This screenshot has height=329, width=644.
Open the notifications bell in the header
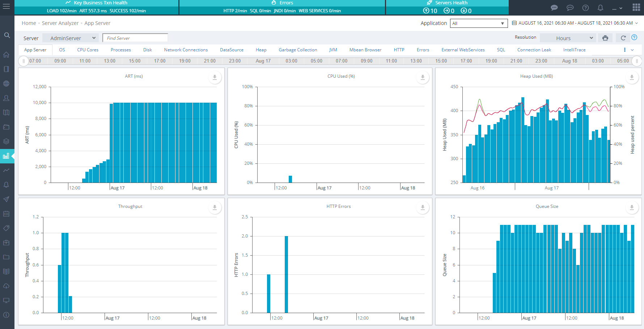tap(600, 8)
